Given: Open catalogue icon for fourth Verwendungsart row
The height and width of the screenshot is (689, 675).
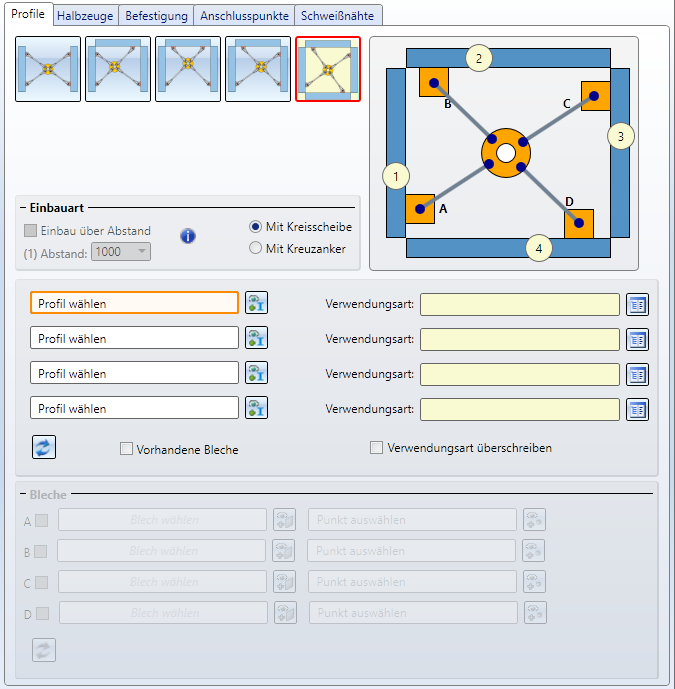Looking at the screenshot, I should tap(638, 410).
